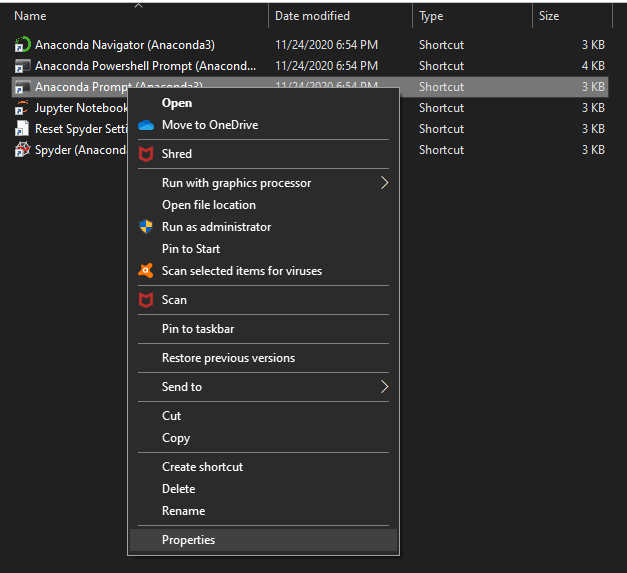627x573 pixels.
Task: Select Pin to taskbar option
Action: (x=198, y=329)
